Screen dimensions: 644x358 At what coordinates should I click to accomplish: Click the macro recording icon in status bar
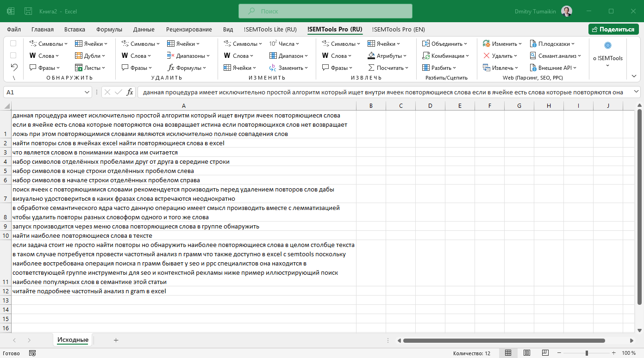tap(32, 353)
